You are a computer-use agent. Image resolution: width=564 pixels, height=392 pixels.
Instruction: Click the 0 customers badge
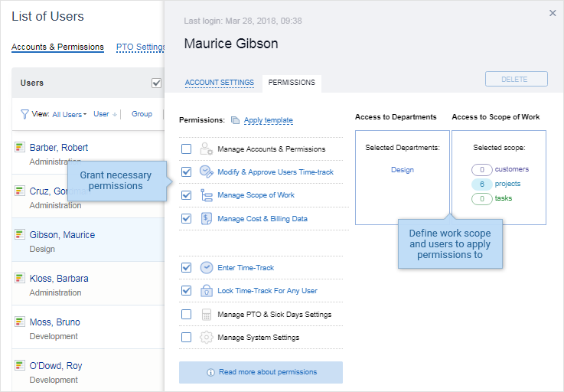pyautogui.click(x=482, y=169)
